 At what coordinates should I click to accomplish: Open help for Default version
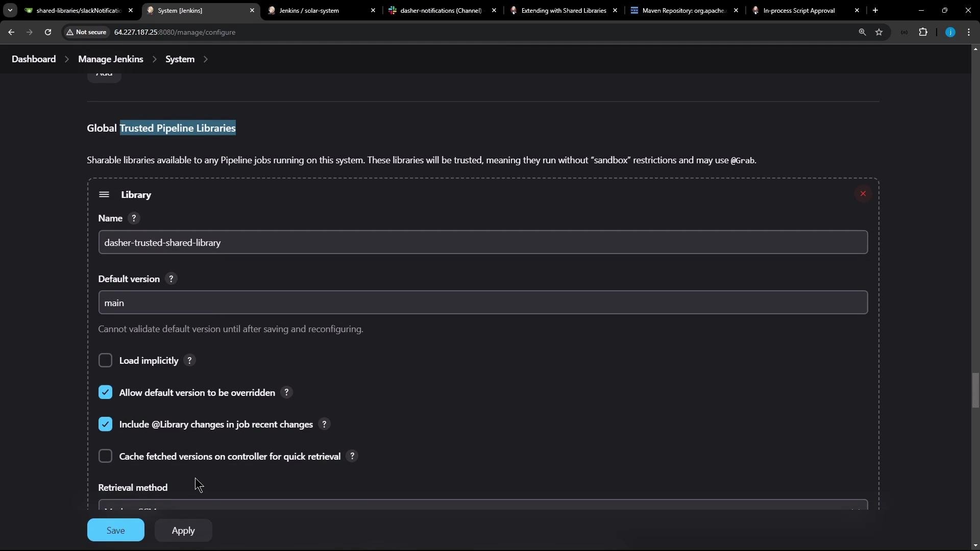tap(171, 279)
